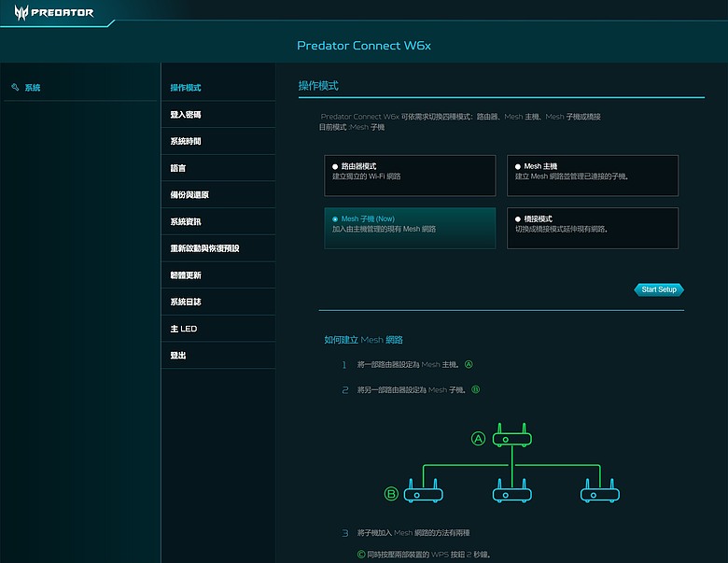Click the circled C marker before WPS instruction
This screenshot has height=563, width=728.
click(x=361, y=555)
